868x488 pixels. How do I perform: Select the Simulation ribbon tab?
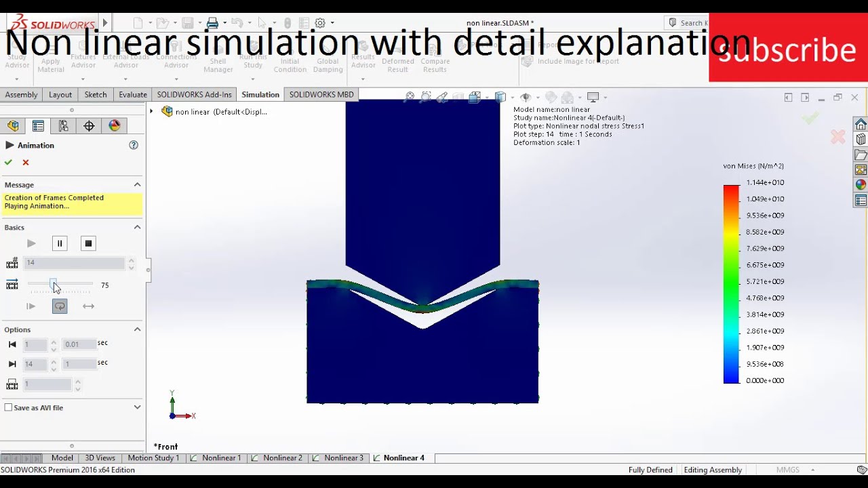point(260,95)
